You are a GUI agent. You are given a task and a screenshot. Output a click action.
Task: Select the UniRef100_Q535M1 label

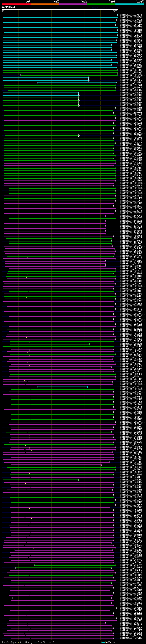pos(131,95)
